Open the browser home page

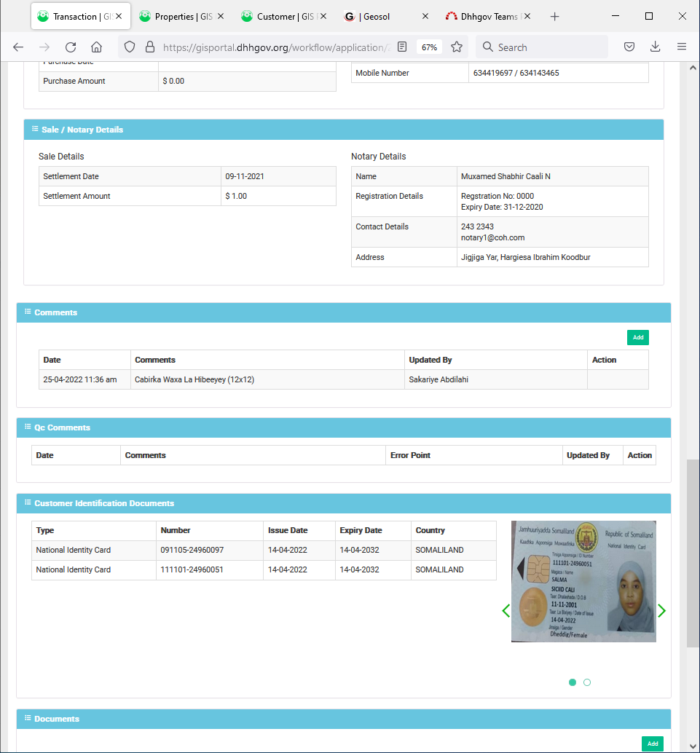97,47
